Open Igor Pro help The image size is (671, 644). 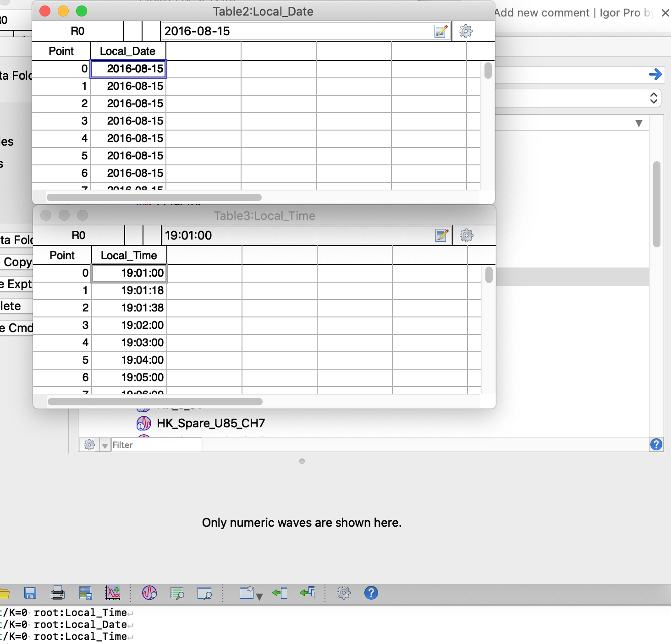pyautogui.click(x=370, y=593)
